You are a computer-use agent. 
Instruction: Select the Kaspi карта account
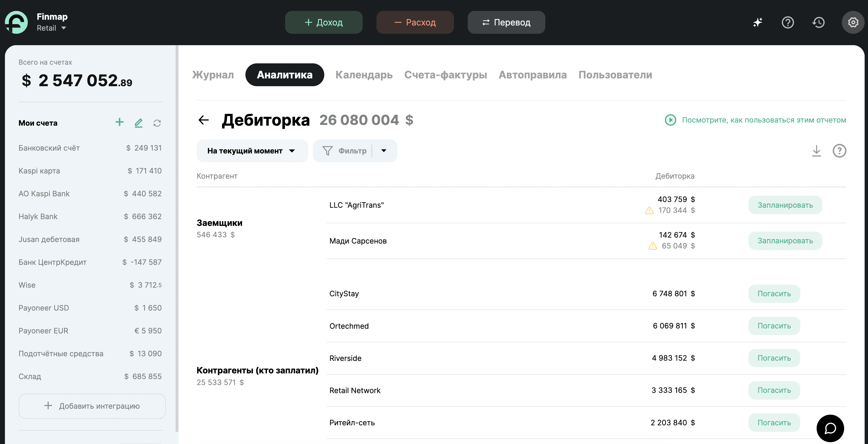(90, 171)
